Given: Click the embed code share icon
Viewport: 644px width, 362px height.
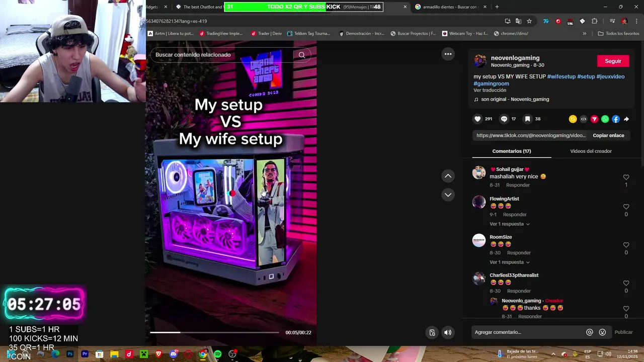Looking at the screenshot, I should tap(584, 119).
